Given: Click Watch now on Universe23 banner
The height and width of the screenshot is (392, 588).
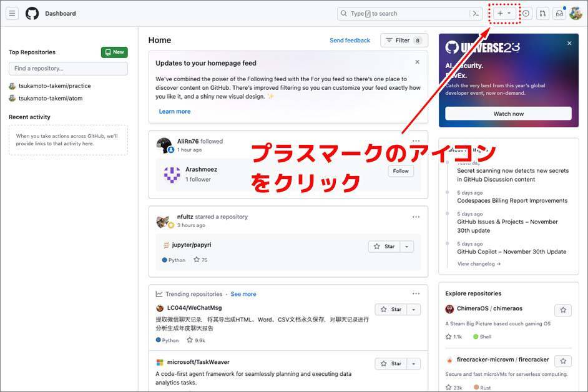Looking at the screenshot, I should point(508,114).
